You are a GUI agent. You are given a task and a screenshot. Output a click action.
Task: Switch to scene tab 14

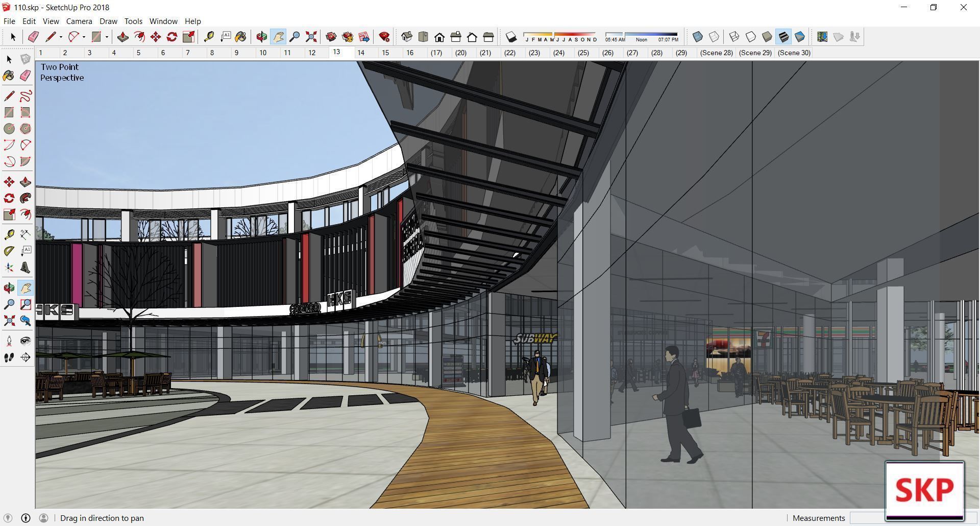[361, 53]
